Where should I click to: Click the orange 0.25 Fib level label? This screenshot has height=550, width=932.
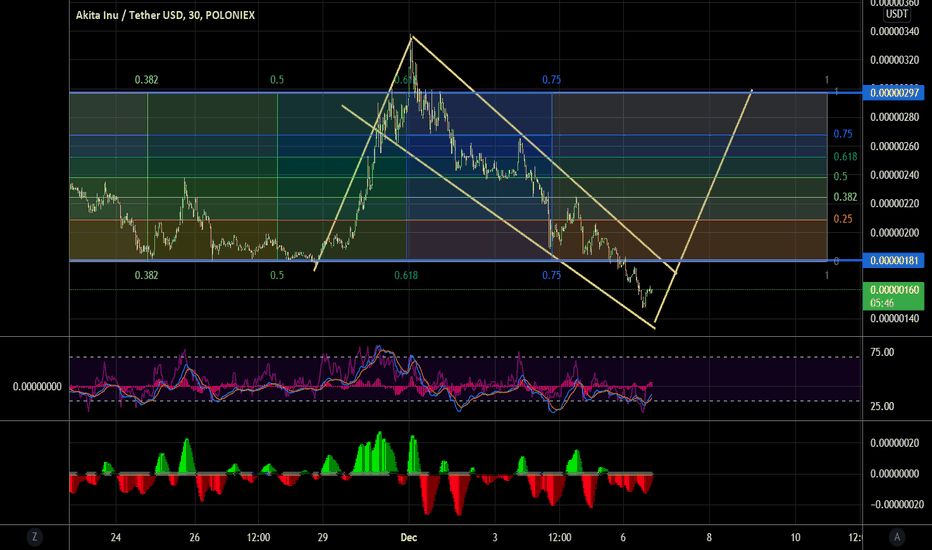(x=843, y=219)
